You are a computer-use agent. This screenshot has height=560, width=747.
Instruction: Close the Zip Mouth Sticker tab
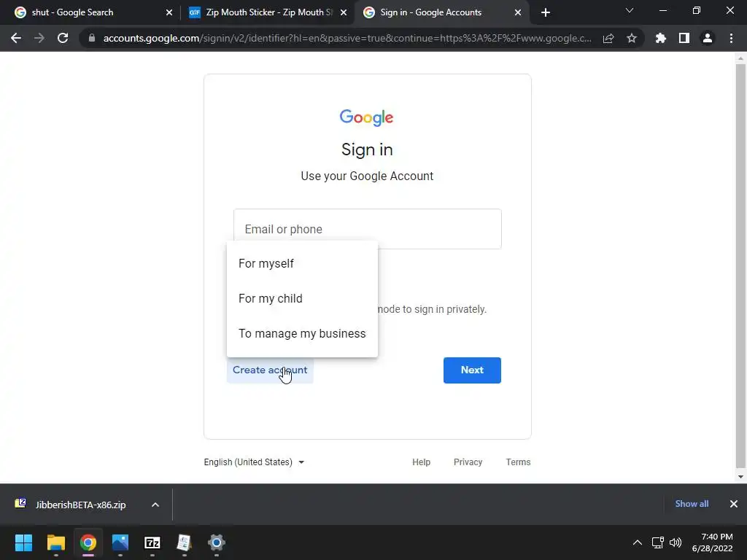pos(344,12)
